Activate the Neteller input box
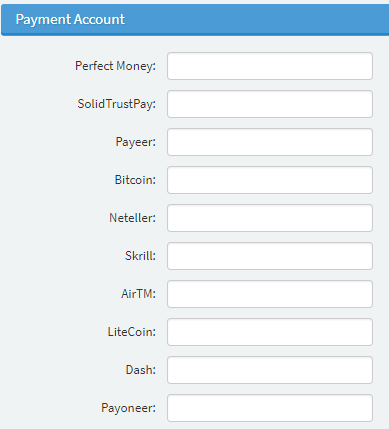Viewport: 389px width, 429px height. point(270,218)
